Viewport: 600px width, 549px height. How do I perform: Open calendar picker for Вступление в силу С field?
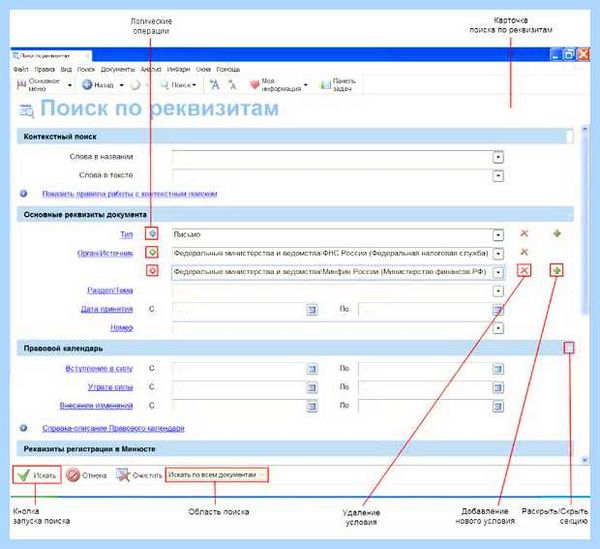(312, 369)
